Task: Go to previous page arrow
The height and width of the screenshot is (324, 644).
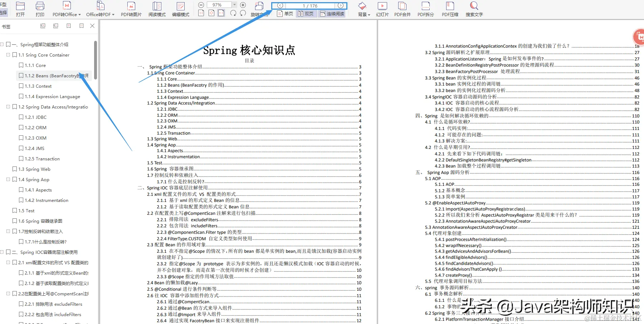Action: click(x=280, y=6)
